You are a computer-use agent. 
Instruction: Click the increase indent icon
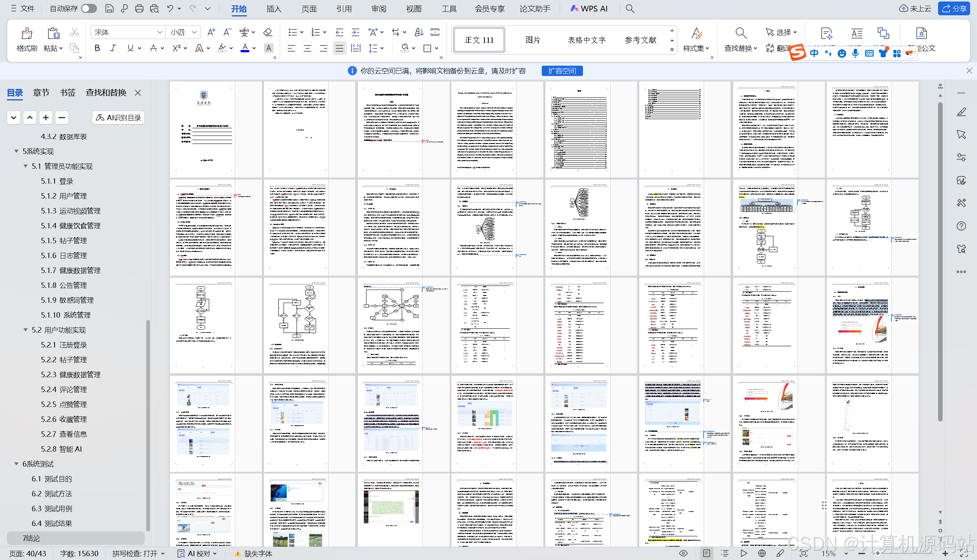355,32
